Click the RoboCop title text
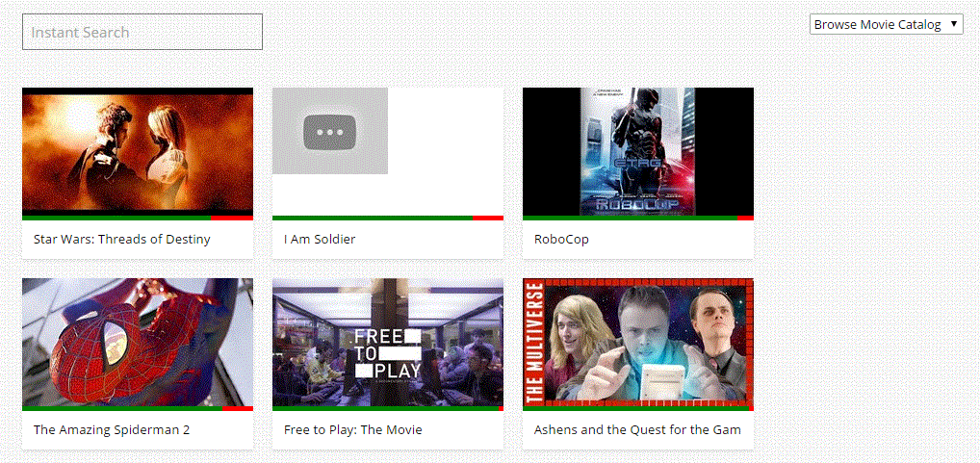 (561, 240)
